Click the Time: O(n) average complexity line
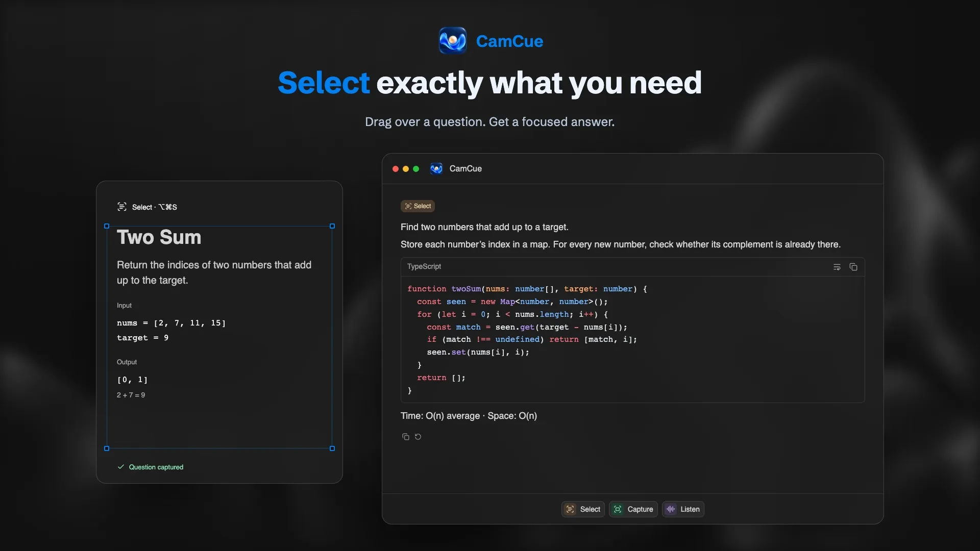The height and width of the screenshot is (551, 980). coord(469,416)
